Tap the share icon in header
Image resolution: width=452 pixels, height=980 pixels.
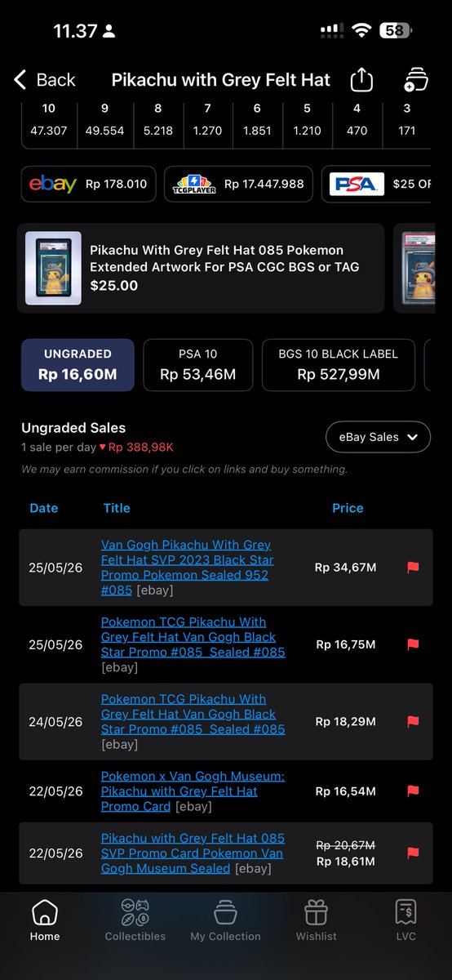(361, 79)
